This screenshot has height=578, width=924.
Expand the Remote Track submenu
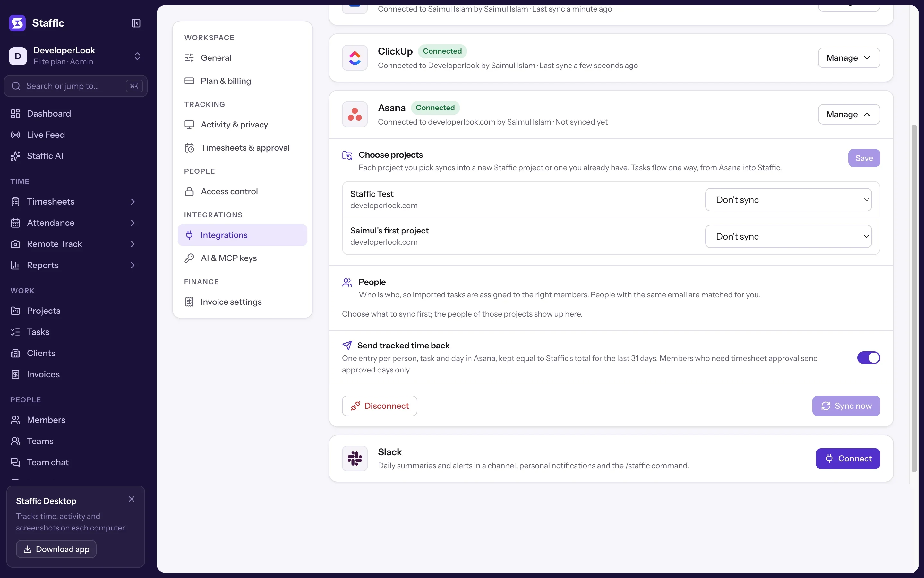(x=133, y=244)
